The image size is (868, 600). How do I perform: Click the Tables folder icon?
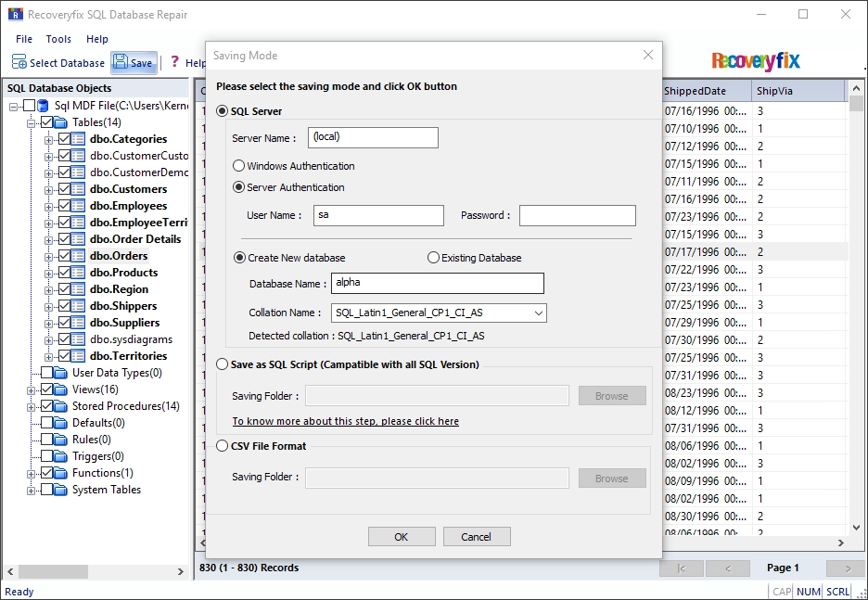point(61,121)
